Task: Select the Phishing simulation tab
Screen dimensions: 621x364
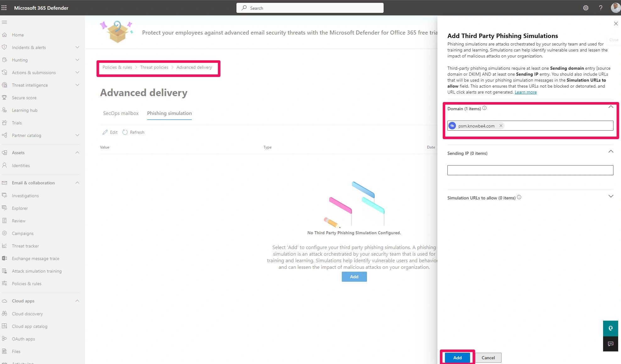Action: (169, 113)
